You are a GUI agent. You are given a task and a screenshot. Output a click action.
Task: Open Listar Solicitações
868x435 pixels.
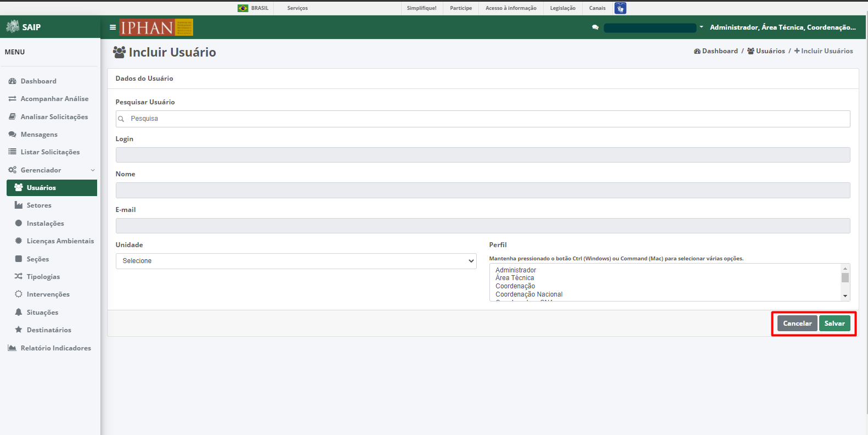[50, 152]
